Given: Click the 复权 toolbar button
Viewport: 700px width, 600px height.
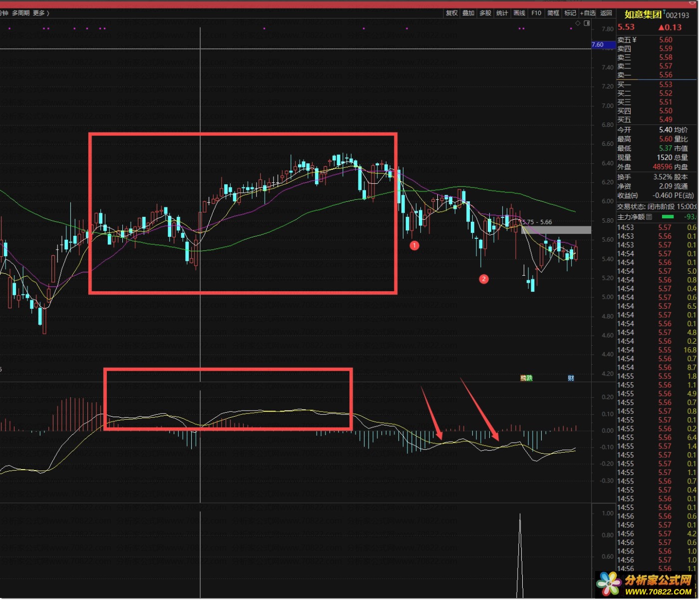Looking at the screenshot, I should click(451, 13).
